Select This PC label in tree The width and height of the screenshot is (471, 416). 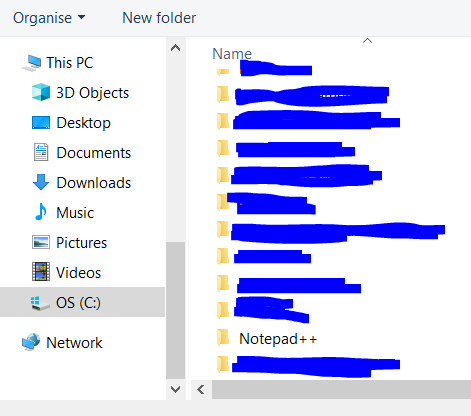click(69, 63)
